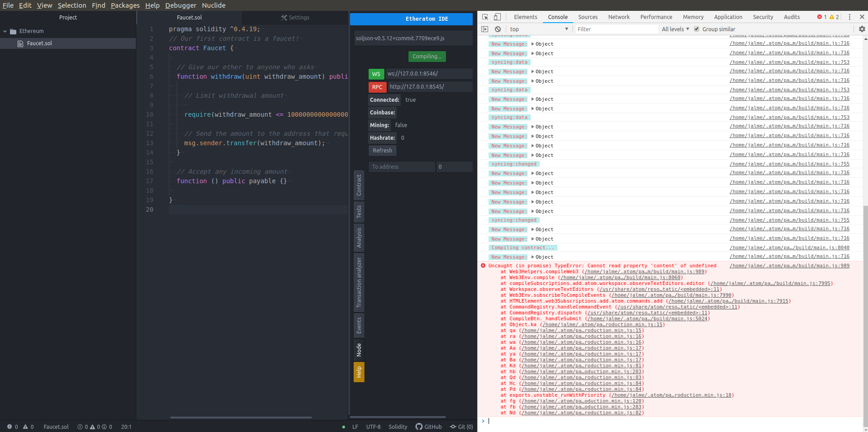Screen dimensions: 868x432
Task: Click the DevTools inspect element picker icon
Action: click(485, 17)
